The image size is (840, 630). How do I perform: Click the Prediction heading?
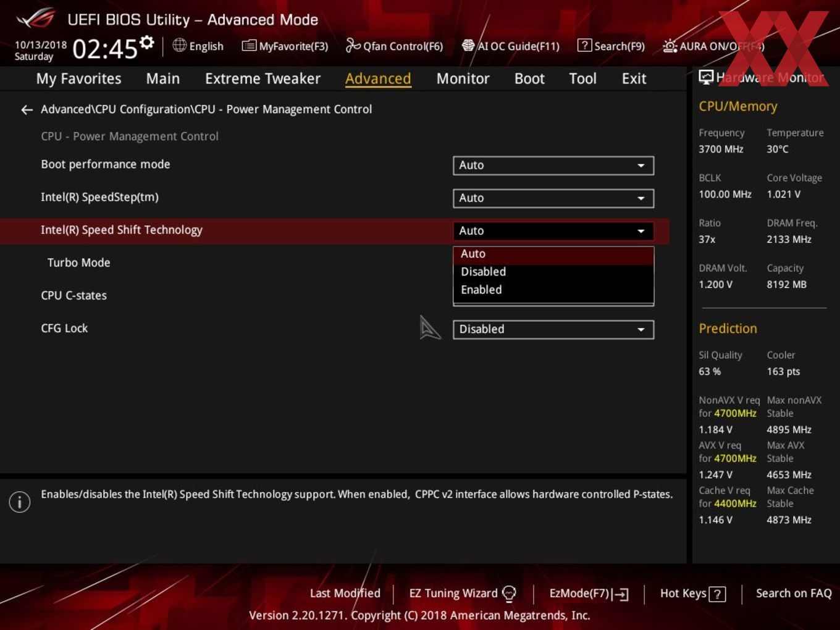pyautogui.click(x=728, y=329)
